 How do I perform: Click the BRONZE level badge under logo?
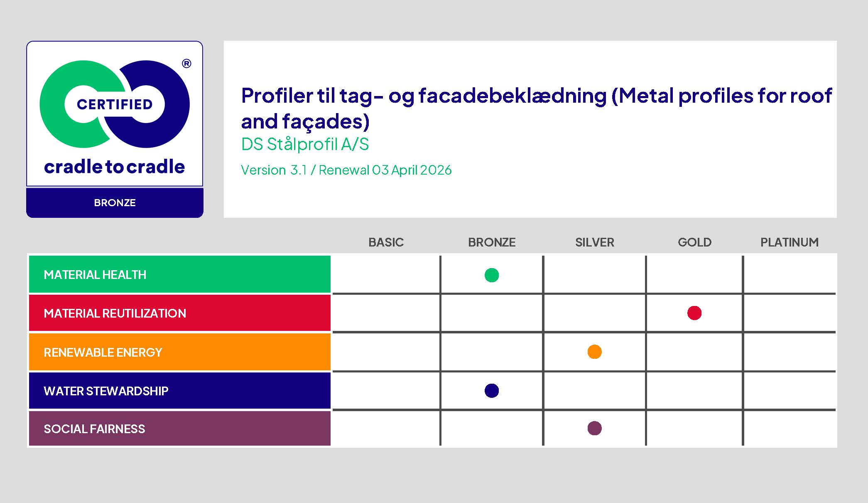tap(115, 203)
